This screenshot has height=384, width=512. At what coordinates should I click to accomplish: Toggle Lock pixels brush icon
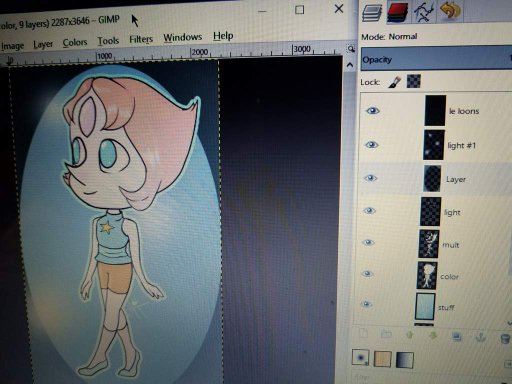(395, 82)
